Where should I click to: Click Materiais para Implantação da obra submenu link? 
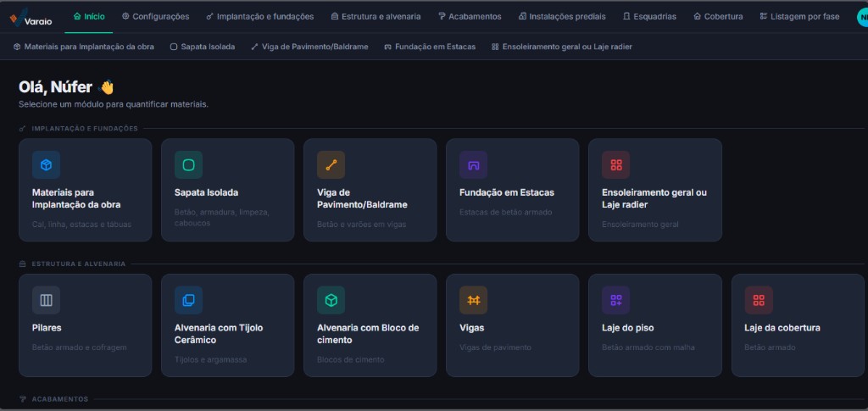click(x=84, y=47)
